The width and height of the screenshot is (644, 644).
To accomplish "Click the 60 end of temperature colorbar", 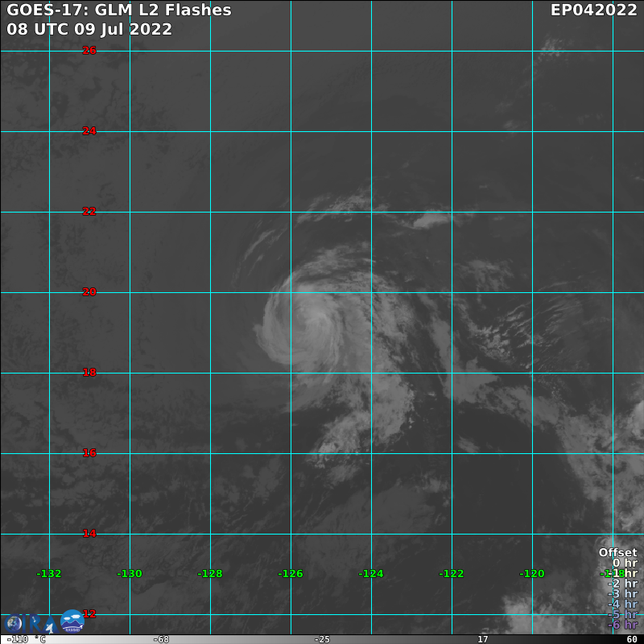I will (x=632, y=639).
